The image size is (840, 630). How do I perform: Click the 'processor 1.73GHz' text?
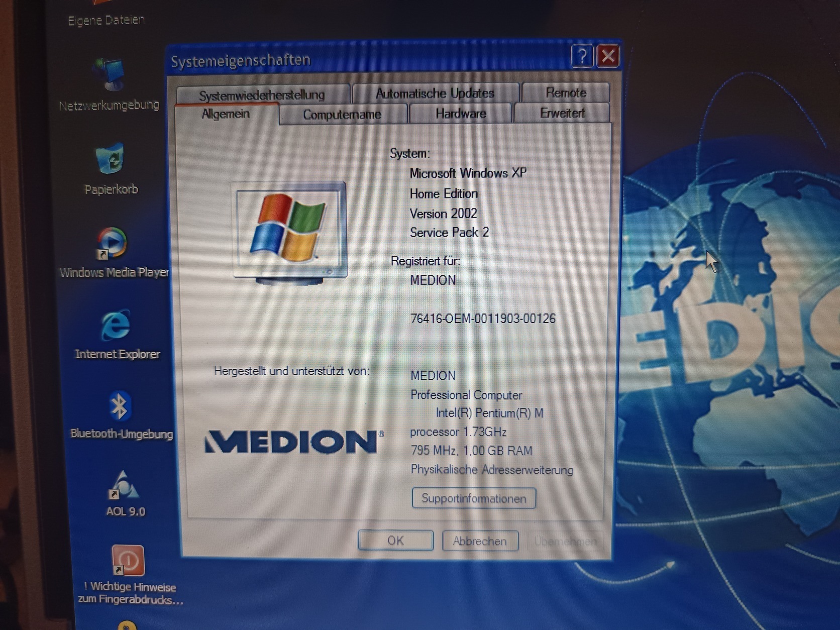click(458, 432)
